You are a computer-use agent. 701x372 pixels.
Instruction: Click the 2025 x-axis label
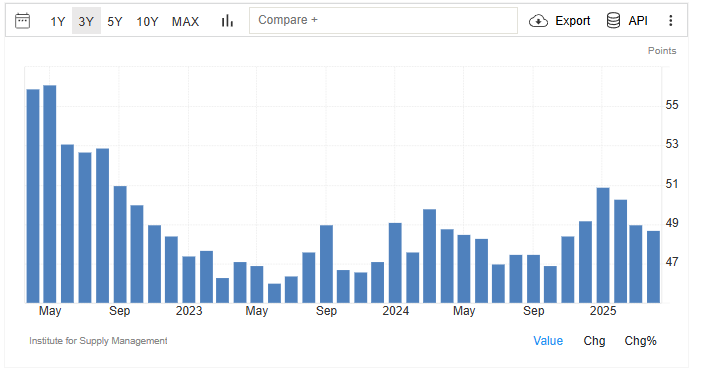coord(603,311)
